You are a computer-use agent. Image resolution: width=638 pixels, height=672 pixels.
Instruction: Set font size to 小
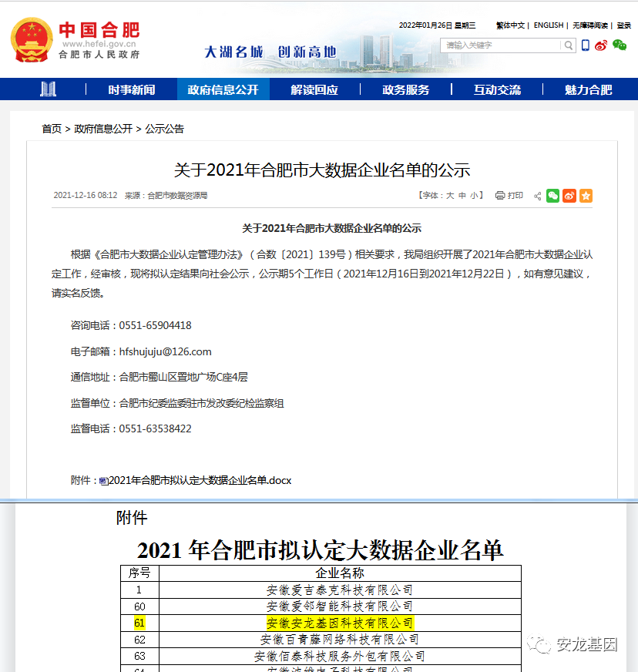[474, 196]
